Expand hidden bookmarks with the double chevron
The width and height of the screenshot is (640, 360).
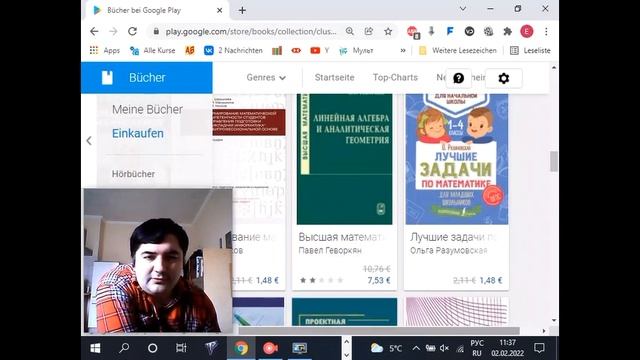pos(403,51)
